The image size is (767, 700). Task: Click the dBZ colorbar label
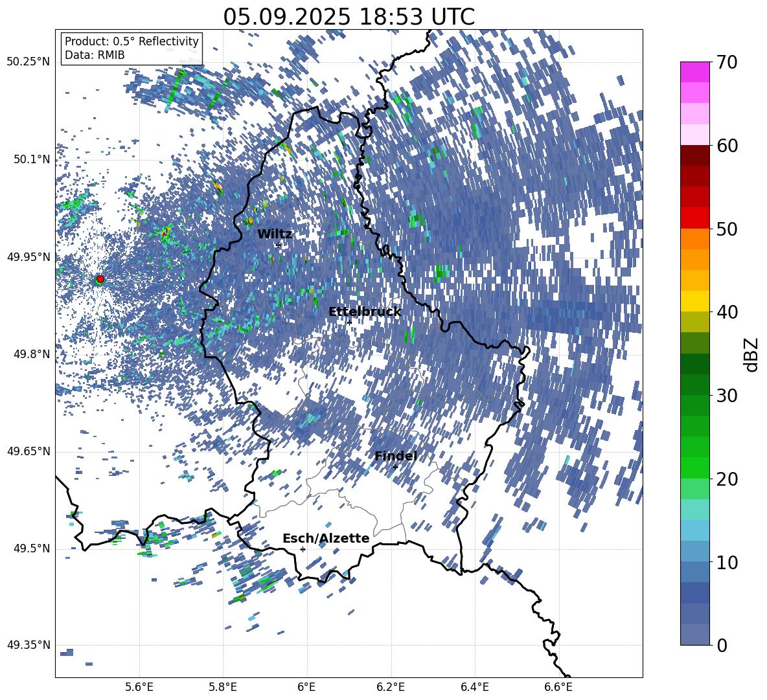(x=751, y=354)
